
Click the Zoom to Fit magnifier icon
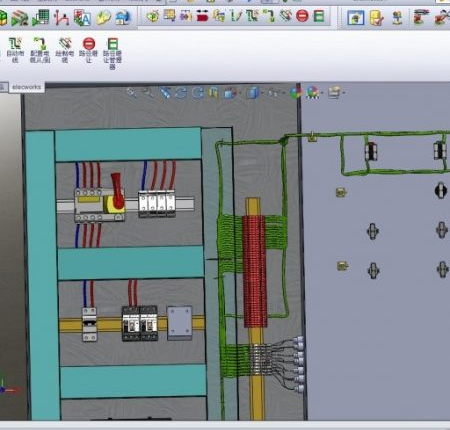[x=132, y=92]
